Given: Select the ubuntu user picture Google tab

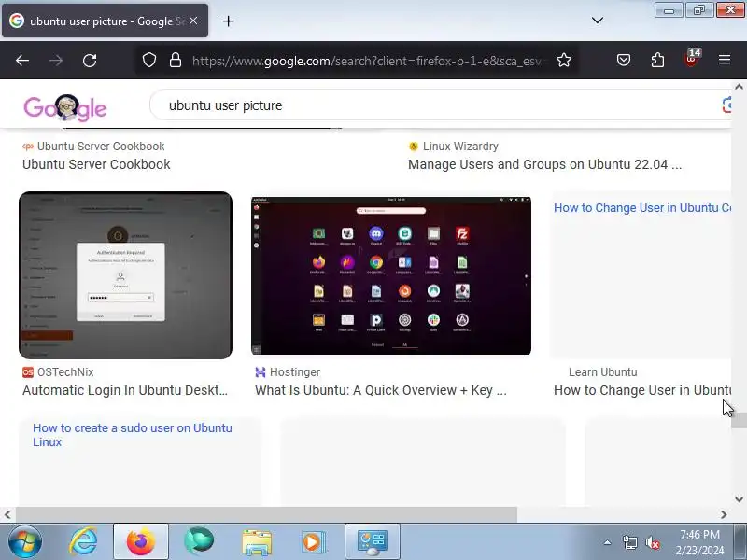Looking at the screenshot, I should (x=105, y=21).
